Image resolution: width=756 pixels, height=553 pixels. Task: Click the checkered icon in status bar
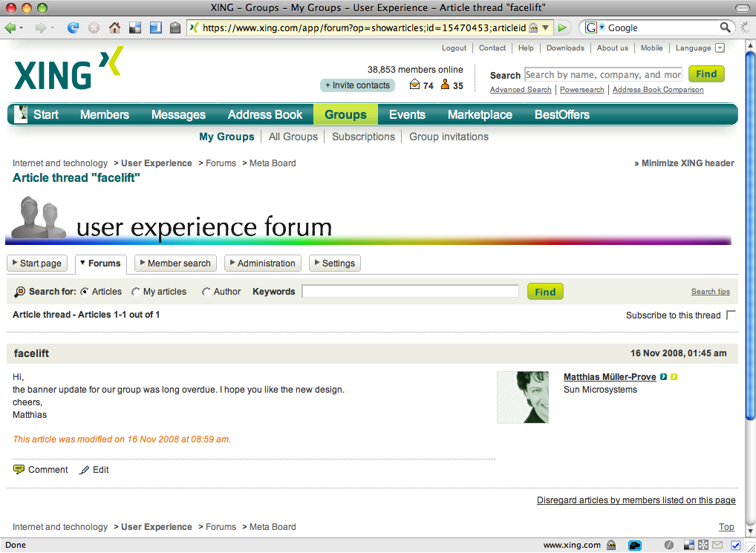689,546
